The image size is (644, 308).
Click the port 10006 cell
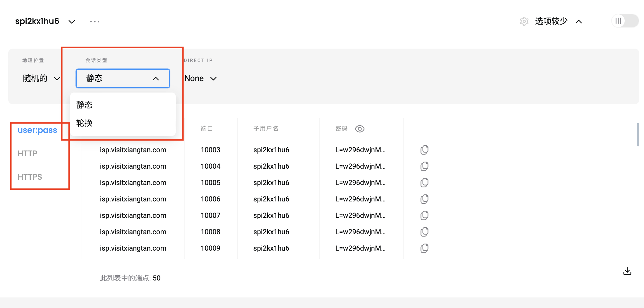coord(210,199)
